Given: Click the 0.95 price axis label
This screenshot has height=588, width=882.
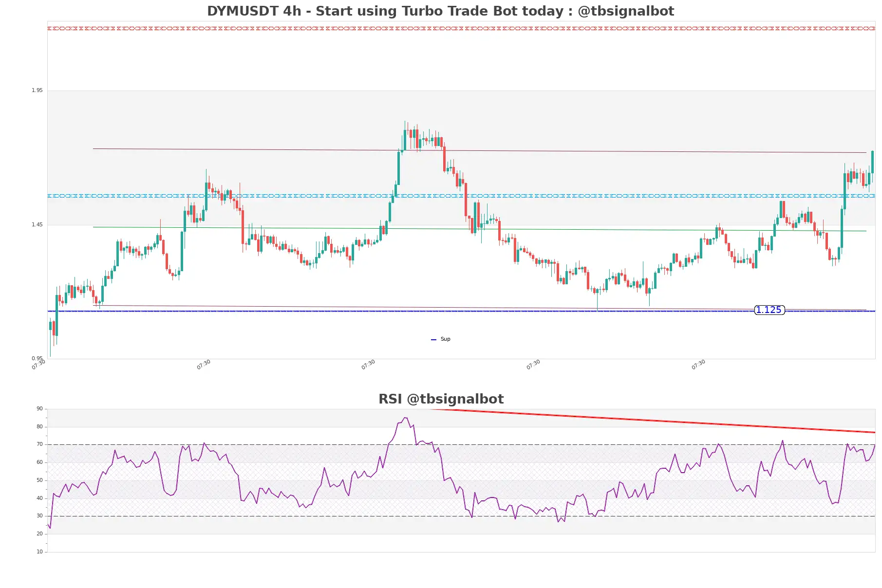Looking at the screenshot, I should pyautogui.click(x=37, y=359).
